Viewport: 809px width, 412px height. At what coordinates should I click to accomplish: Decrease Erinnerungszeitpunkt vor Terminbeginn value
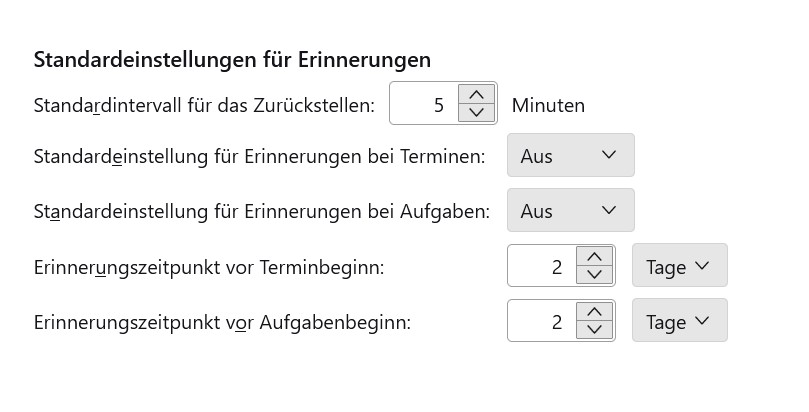595,276
